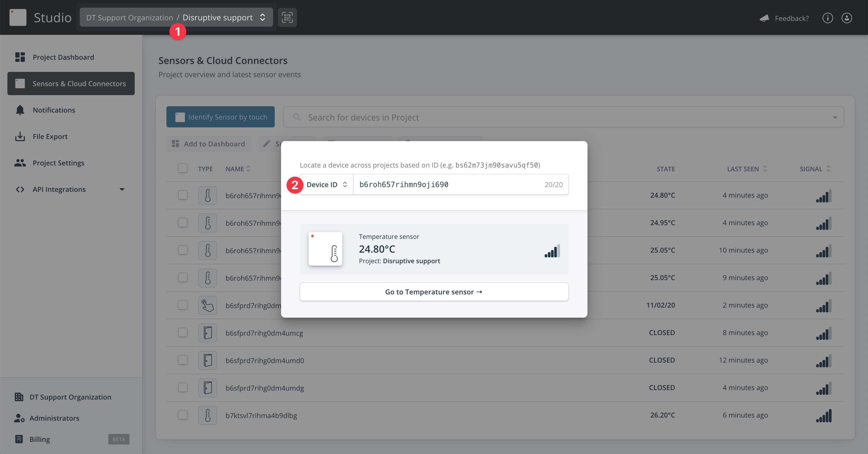Screen dimensions: 868x454
Task: Click the Feedback megaphone icon
Action: pos(764,18)
